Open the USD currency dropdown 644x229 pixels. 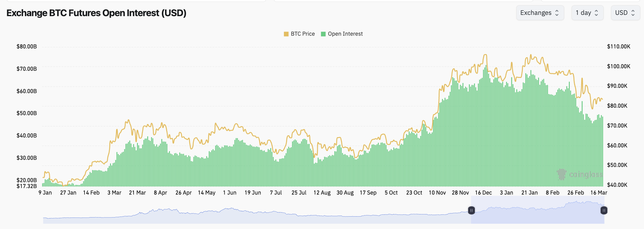(625, 13)
